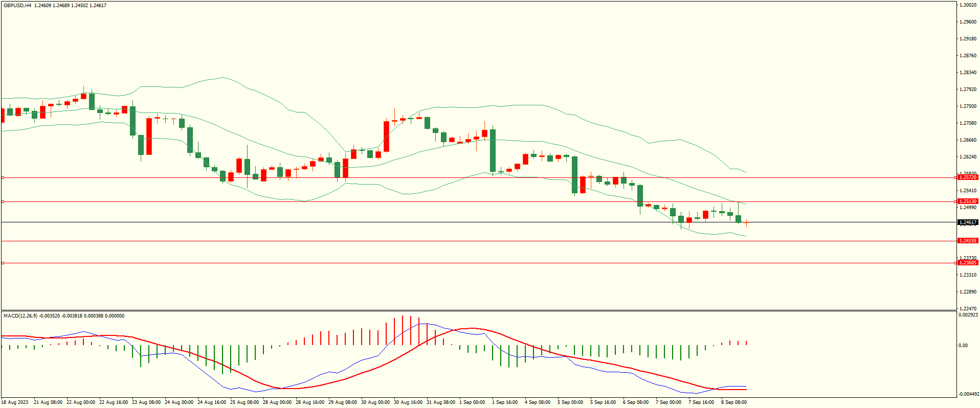The height and width of the screenshot is (408, 980).
Task: Select the red 1.24155 price level tag
Action: [x=968, y=240]
